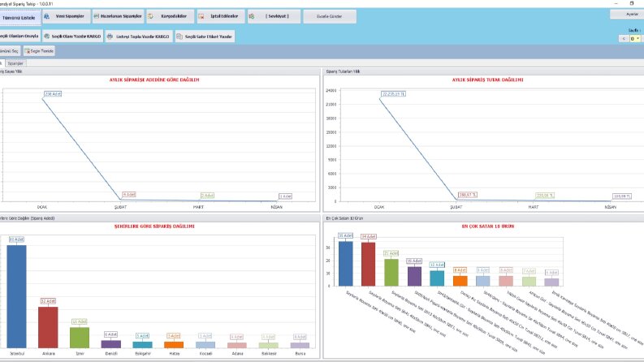Open the Yeni Siparişler list

coord(66,16)
